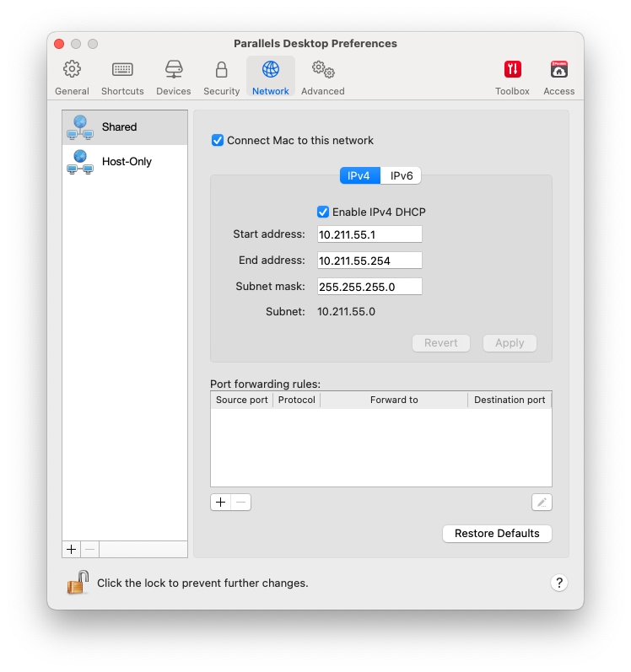Image resolution: width=631 pixels, height=672 pixels.
Task: Open Parallels Access icon
Action: coord(558,78)
